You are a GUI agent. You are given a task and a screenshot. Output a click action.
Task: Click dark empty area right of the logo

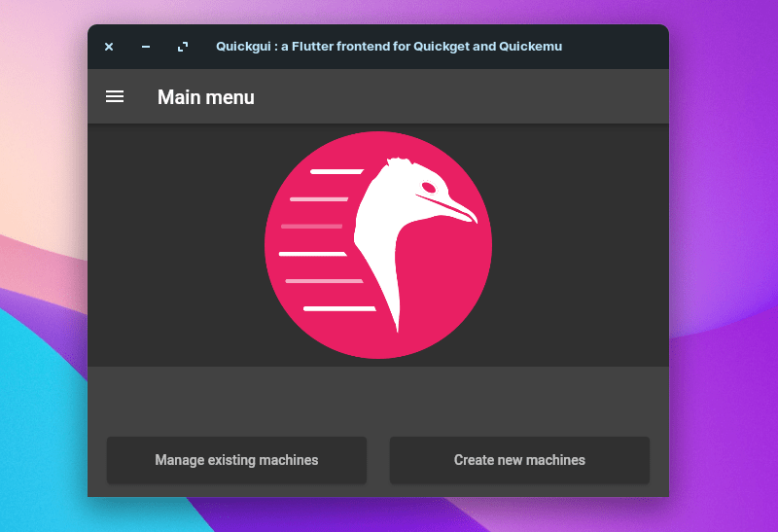[x=583, y=243]
